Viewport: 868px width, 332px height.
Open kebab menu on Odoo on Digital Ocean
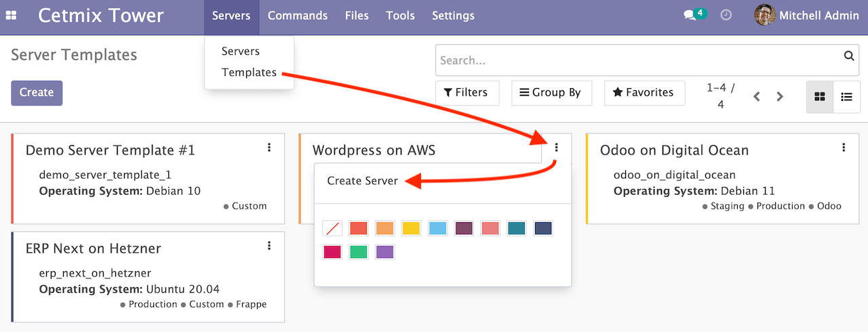[x=844, y=147]
